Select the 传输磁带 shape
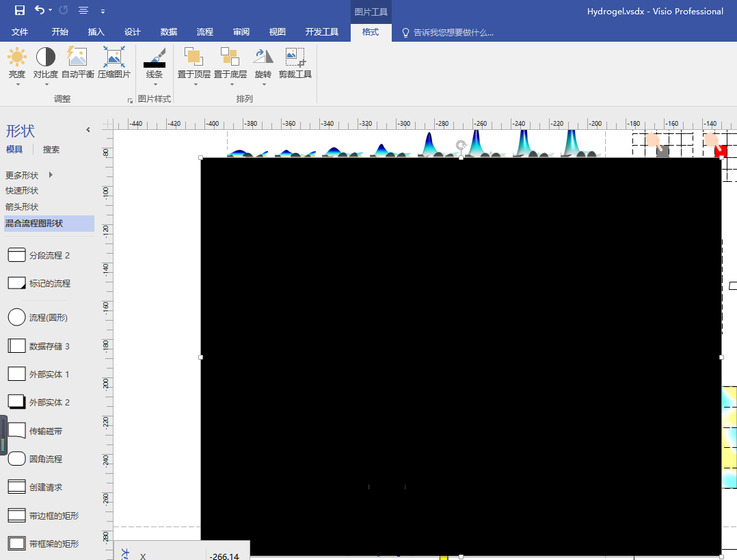This screenshot has height=560, width=737. [x=36, y=431]
